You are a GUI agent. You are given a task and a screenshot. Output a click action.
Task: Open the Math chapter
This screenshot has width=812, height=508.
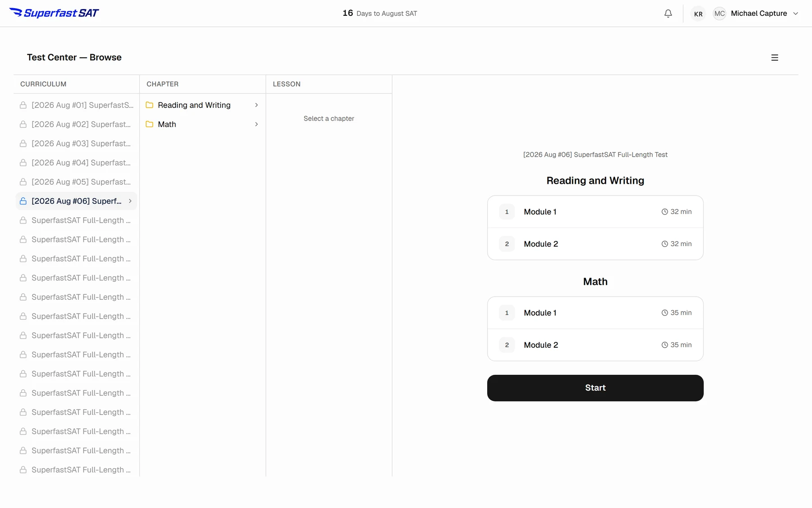coord(203,124)
